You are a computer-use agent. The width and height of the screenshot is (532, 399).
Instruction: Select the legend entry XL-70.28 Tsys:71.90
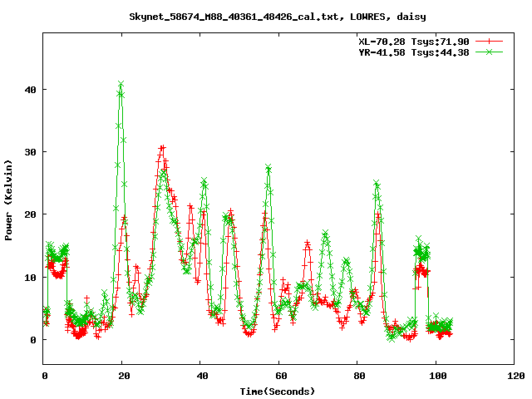[x=414, y=42]
